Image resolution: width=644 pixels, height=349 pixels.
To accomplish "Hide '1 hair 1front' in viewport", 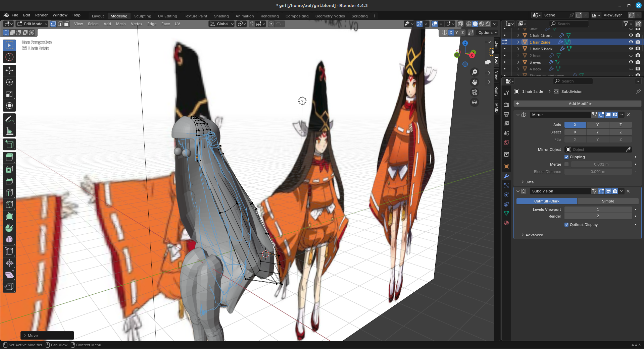I will pos(631,35).
